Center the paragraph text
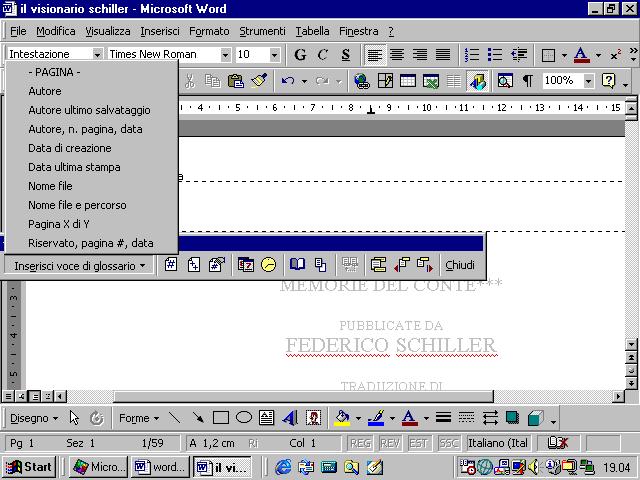The width and height of the screenshot is (640, 480). pyautogui.click(x=397, y=55)
